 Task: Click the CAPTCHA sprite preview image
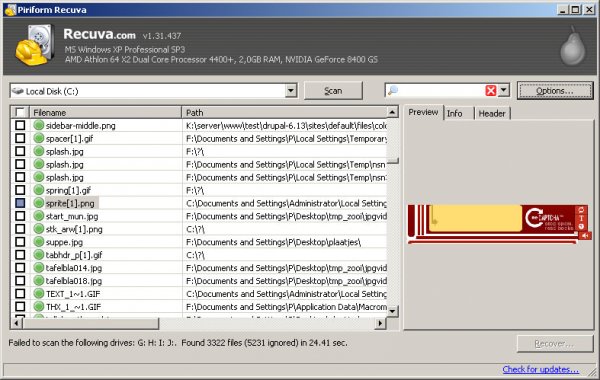pos(499,223)
